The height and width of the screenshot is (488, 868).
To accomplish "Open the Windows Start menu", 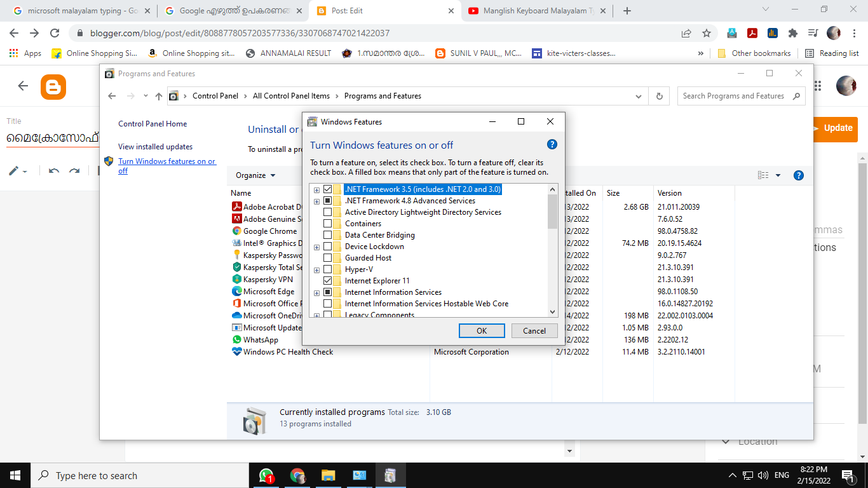I will 15,475.
